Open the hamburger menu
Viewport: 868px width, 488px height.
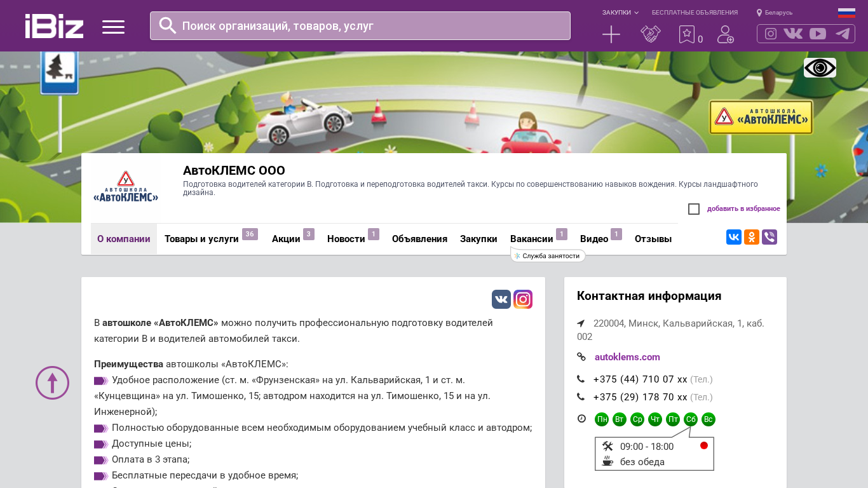point(113,27)
